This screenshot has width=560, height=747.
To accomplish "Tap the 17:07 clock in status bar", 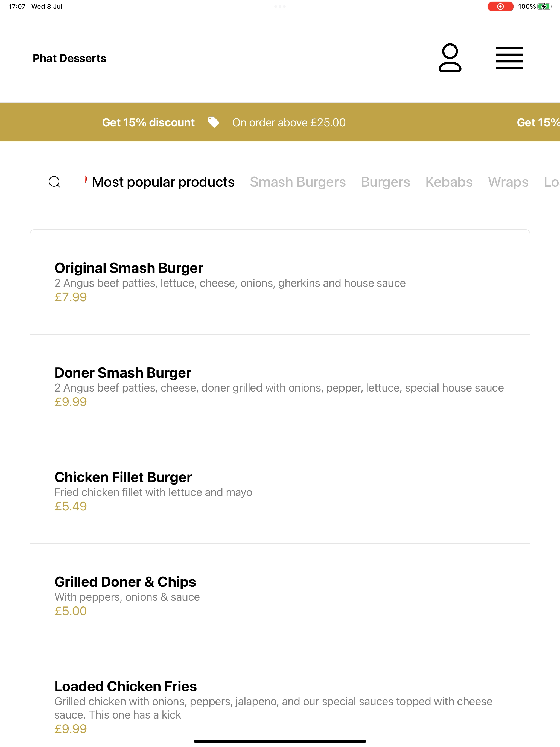I will click(17, 6).
